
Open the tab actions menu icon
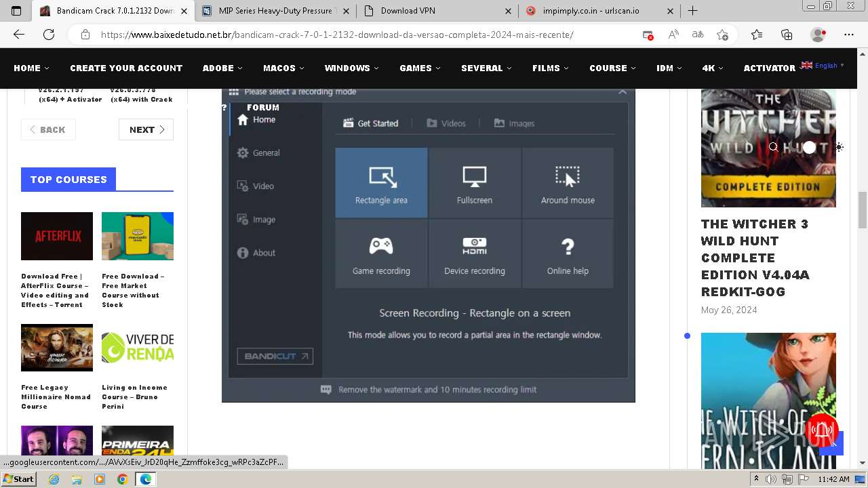point(16,11)
